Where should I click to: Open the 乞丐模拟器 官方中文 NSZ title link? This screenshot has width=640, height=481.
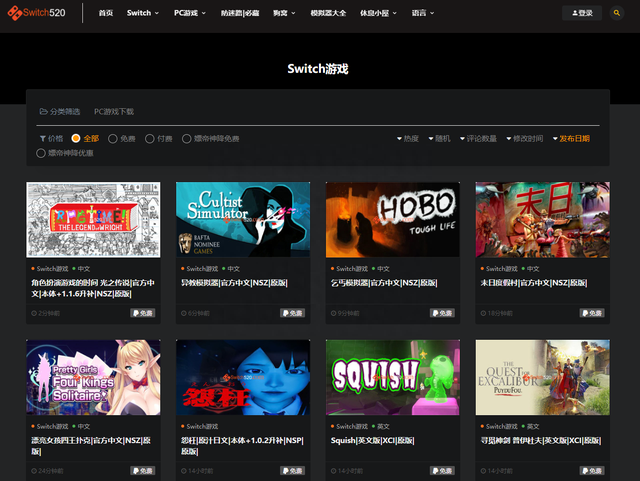pos(384,283)
